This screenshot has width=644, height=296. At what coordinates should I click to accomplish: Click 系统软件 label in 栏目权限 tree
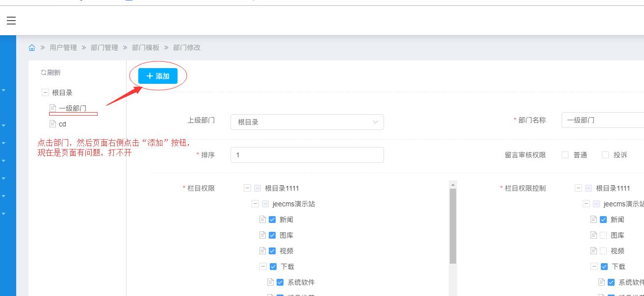tap(301, 282)
